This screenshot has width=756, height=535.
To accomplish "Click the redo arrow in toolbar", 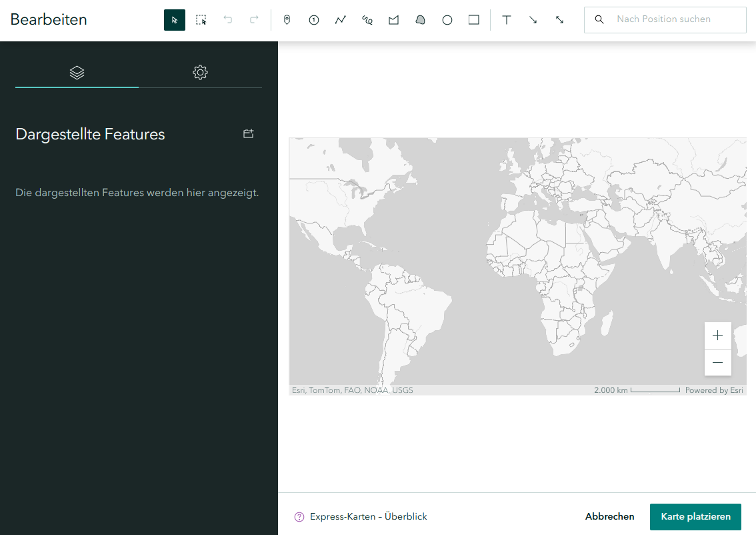I will click(254, 20).
